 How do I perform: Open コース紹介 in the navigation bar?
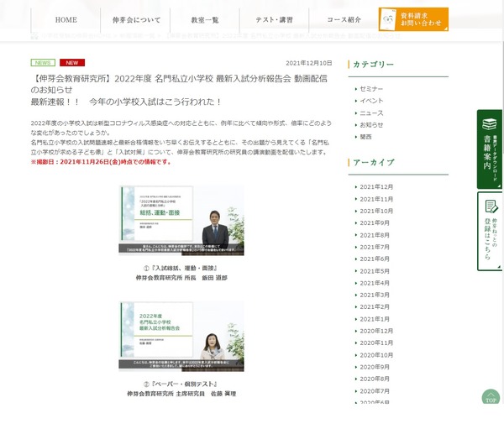[343, 19]
